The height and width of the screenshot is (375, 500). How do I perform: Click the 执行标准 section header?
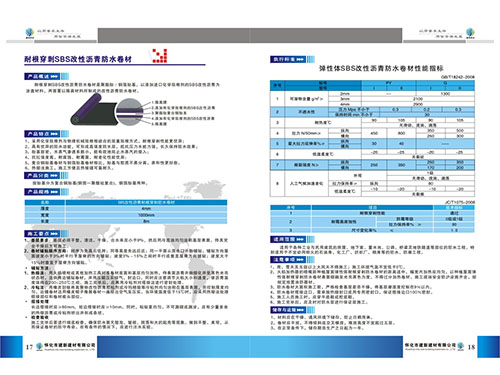292,59
